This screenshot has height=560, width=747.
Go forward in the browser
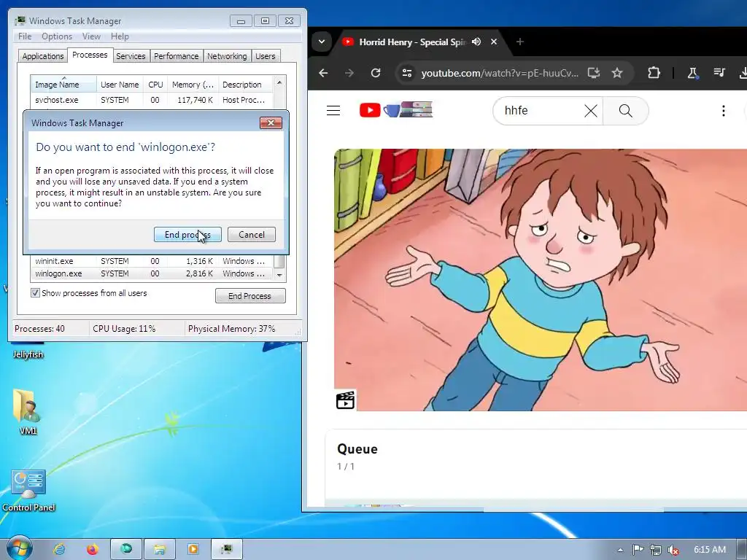point(349,73)
